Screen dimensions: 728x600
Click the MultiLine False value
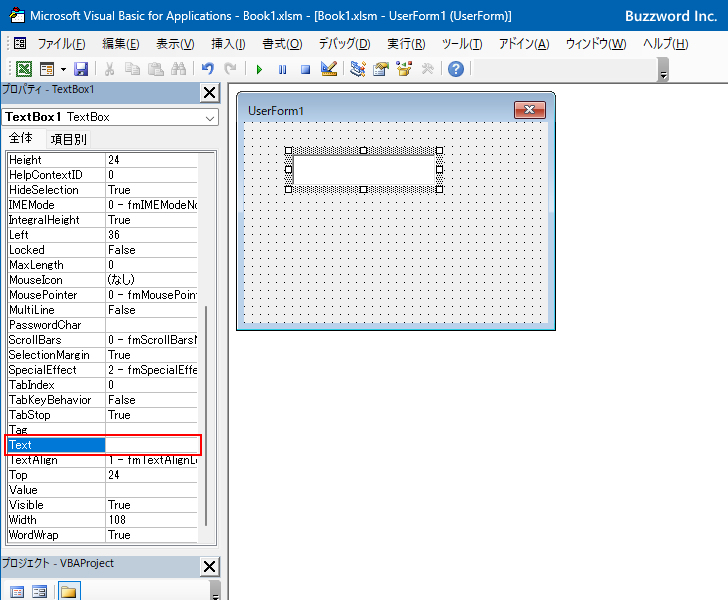pyautogui.click(x=151, y=310)
